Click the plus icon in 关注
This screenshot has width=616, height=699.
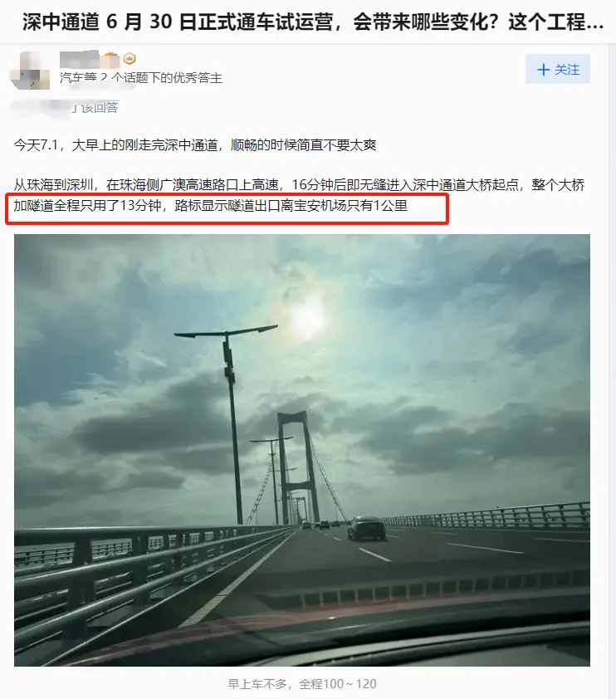pyautogui.click(x=543, y=70)
